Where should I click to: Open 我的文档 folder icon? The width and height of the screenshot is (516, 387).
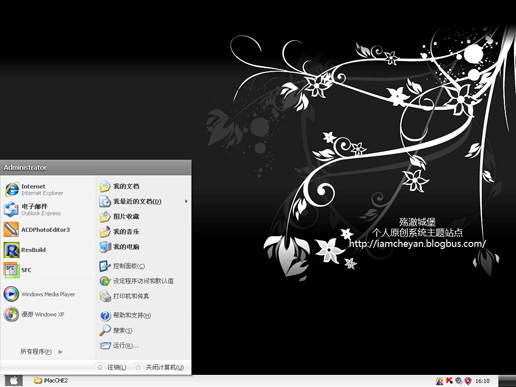click(105, 186)
